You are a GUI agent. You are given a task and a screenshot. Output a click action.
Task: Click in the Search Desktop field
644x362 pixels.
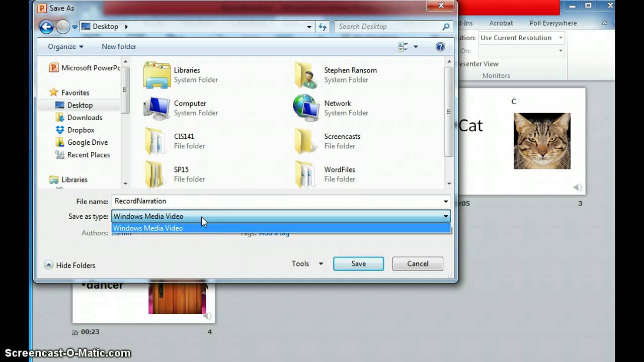[386, 27]
